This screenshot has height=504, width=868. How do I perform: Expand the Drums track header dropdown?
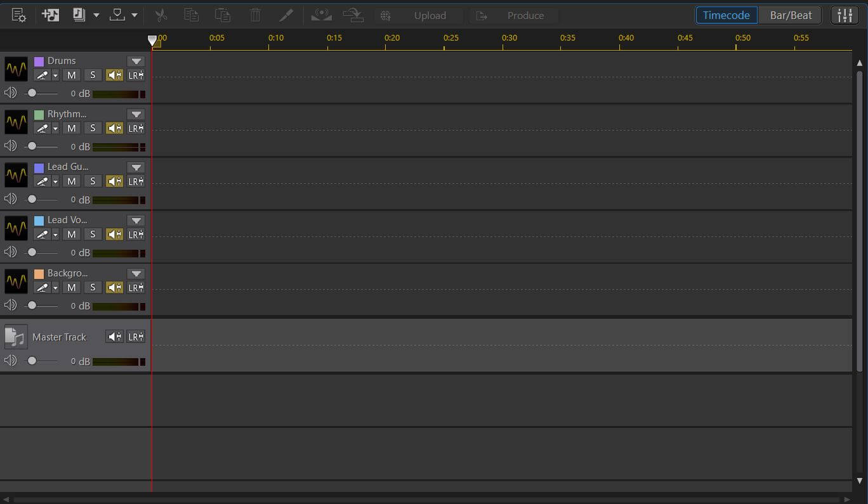pyautogui.click(x=136, y=61)
